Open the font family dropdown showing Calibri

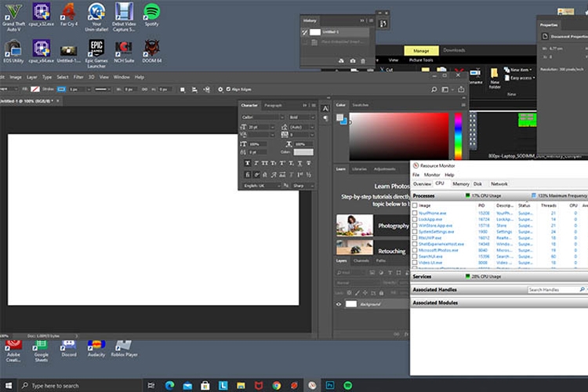(x=262, y=117)
